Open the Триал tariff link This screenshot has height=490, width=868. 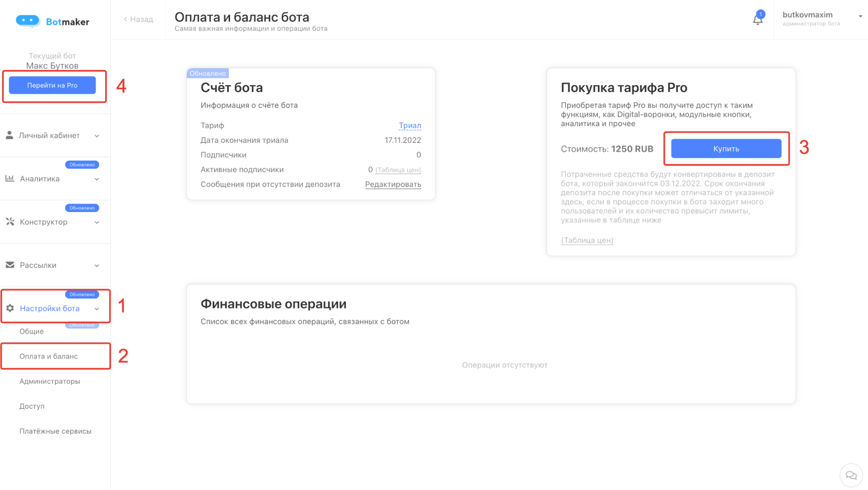[409, 126]
